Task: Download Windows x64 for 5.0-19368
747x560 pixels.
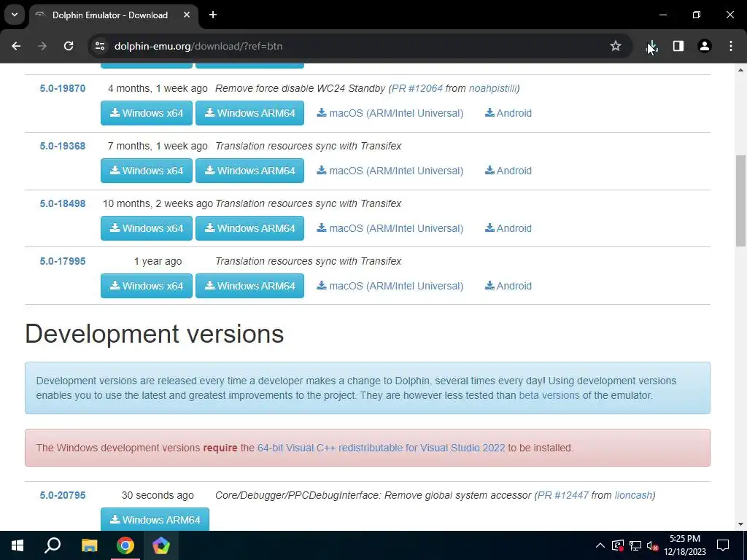Action: [147, 171]
